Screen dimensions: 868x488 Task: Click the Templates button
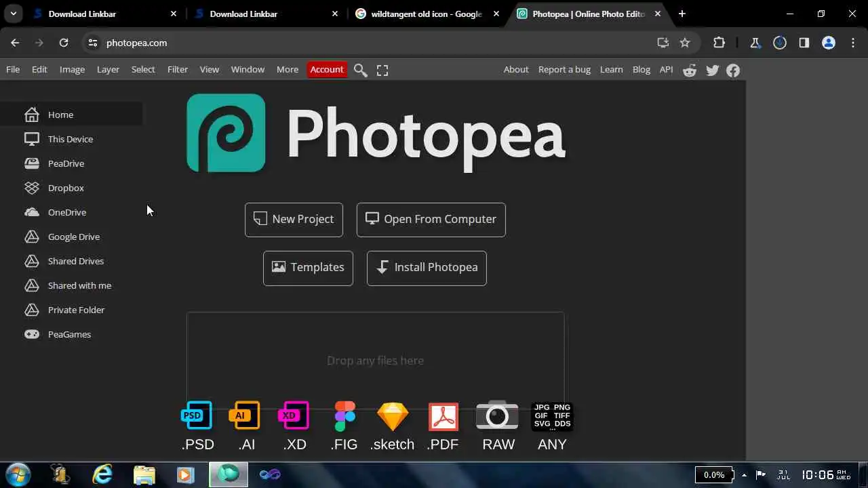pyautogui.click(x=308, y=268)
